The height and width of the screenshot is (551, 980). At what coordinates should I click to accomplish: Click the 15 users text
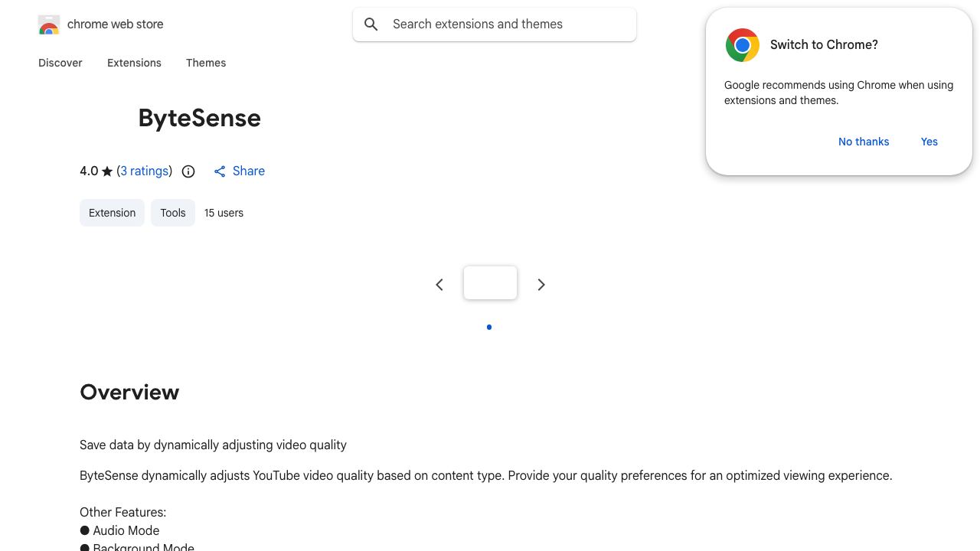224,213
